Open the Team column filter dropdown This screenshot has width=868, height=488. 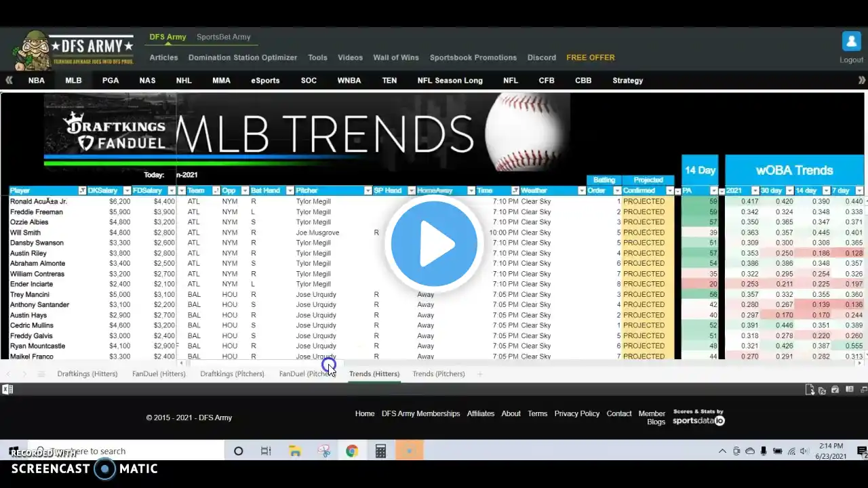pos(215,191)
